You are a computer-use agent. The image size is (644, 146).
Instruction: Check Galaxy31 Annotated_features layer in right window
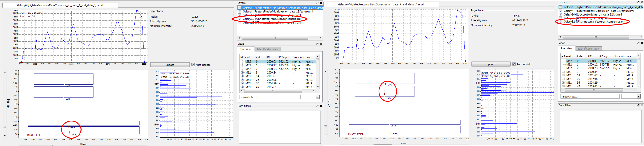[561, 18]
